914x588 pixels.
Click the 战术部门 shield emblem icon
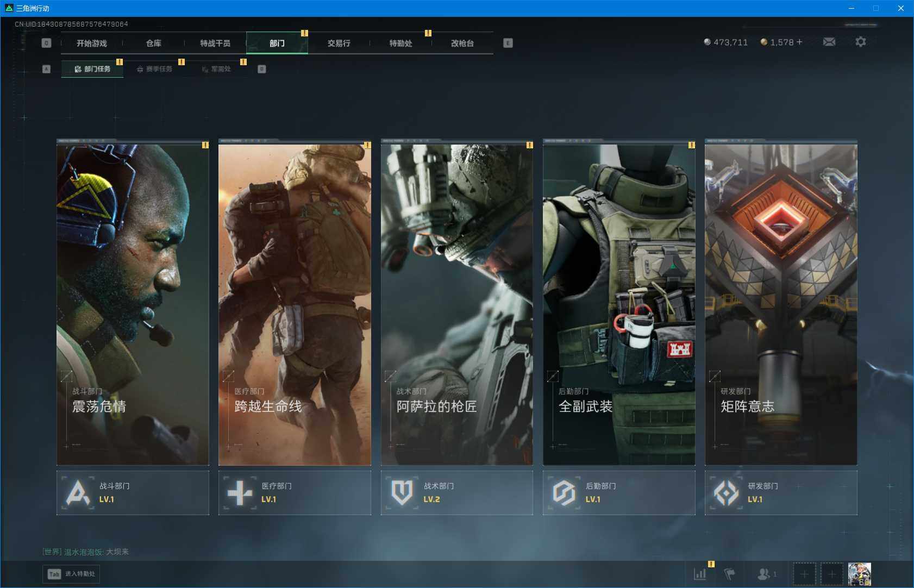pos(402,493)
